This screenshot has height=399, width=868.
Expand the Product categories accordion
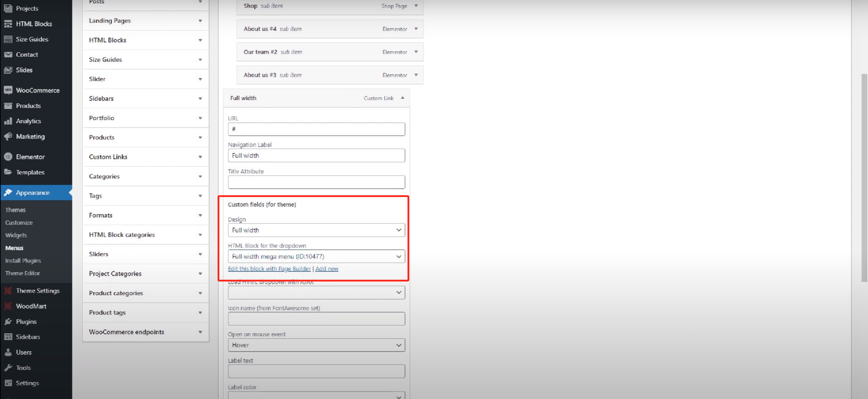(145, 293)
